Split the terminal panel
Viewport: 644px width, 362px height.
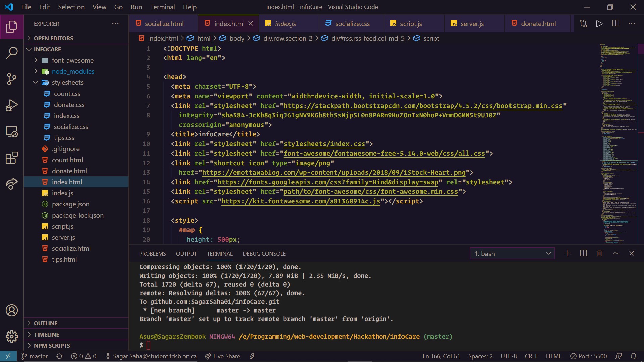tap(583, 253)
